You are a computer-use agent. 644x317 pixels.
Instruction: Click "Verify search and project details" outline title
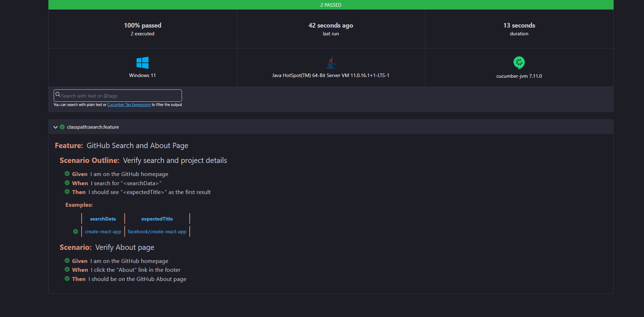(175, 160)
